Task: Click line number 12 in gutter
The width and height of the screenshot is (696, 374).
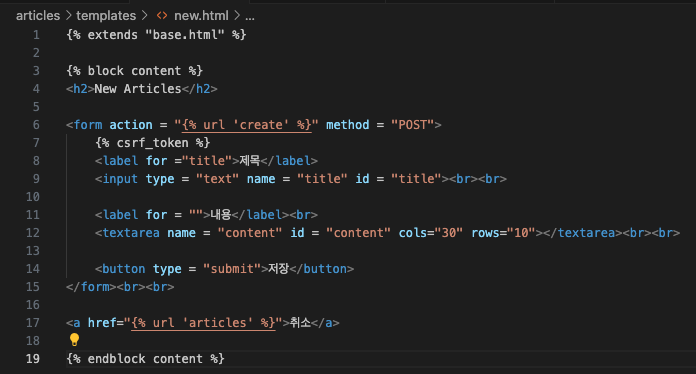Action: pos(32,232)
